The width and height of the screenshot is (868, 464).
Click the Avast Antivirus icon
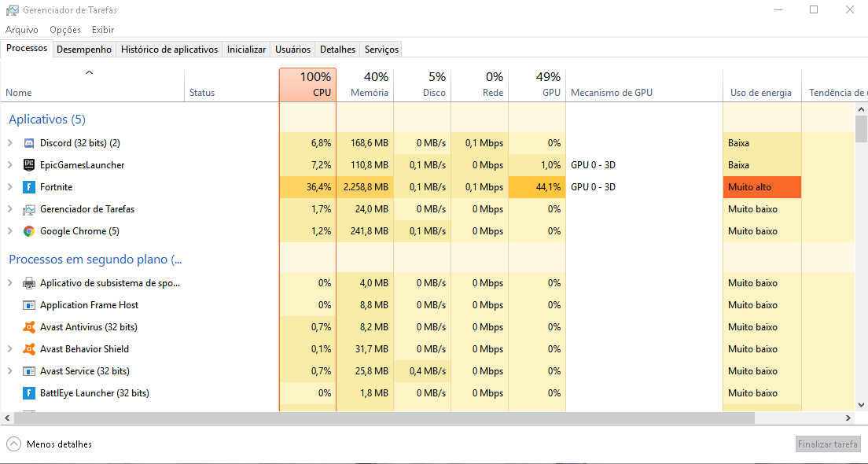click(29, 327)
